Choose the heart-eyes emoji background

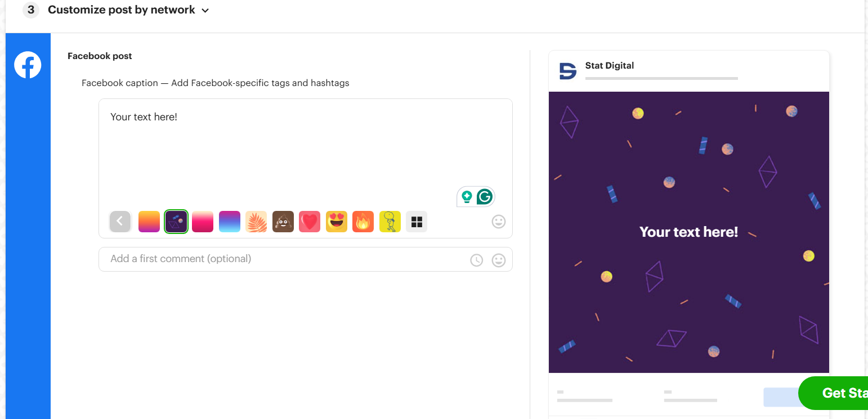pyautogui.click(x=337, y=222)
